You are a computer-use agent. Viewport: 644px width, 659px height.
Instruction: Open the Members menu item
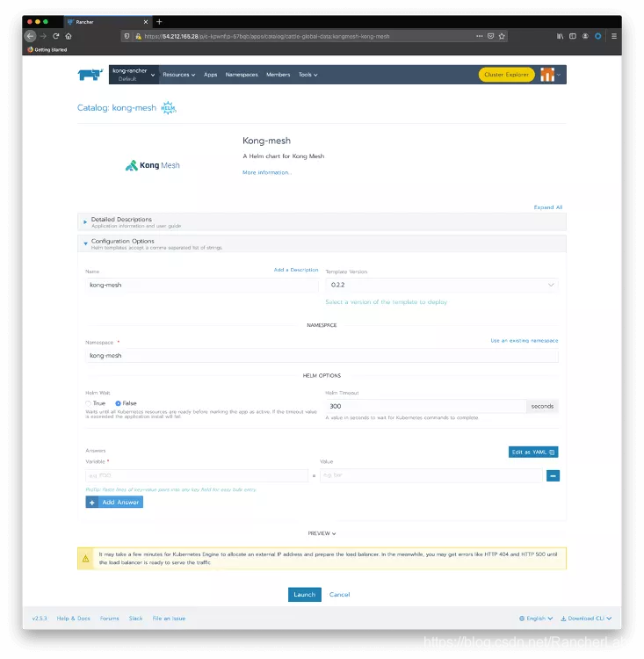279,75
